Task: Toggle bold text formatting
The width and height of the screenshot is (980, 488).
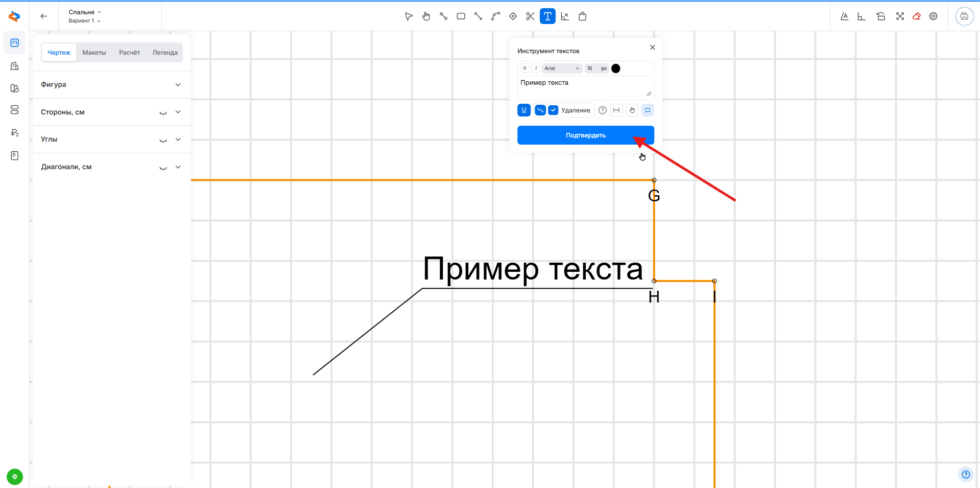Action: pos(524,68)
